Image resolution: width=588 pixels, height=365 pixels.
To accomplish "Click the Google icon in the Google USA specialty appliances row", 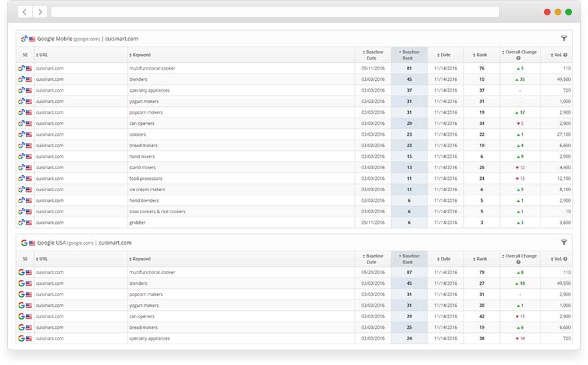I will point(21,338).
